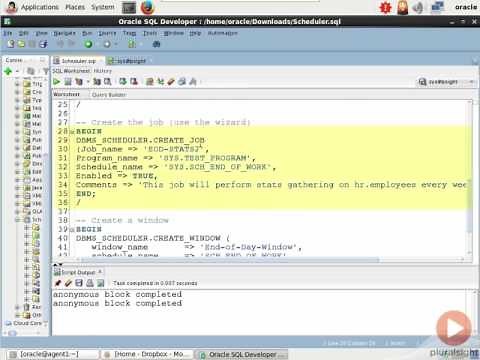Click the Debug icon in main toolbar
Screen dimensions: 480x360
point(107,44)
